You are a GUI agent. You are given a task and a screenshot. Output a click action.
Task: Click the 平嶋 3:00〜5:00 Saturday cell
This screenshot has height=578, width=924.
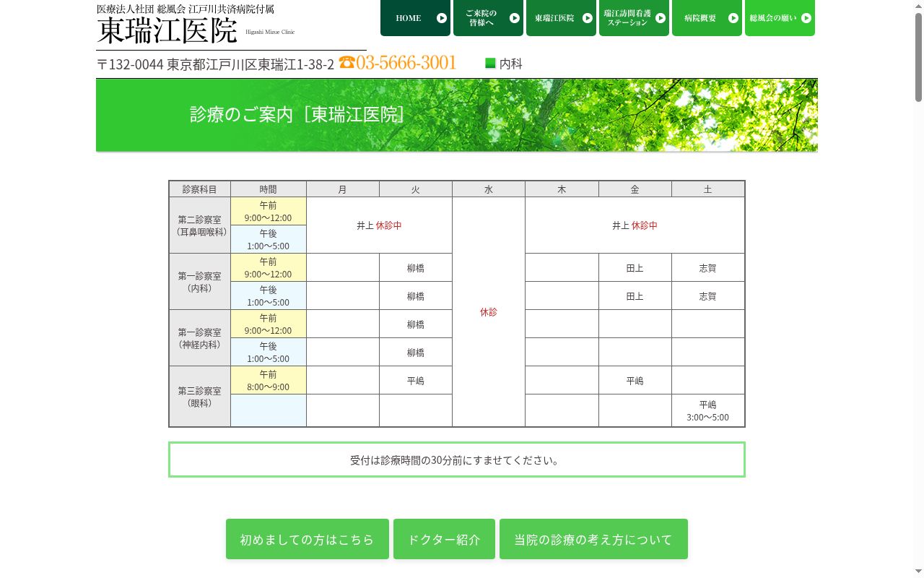coord(708,410)
